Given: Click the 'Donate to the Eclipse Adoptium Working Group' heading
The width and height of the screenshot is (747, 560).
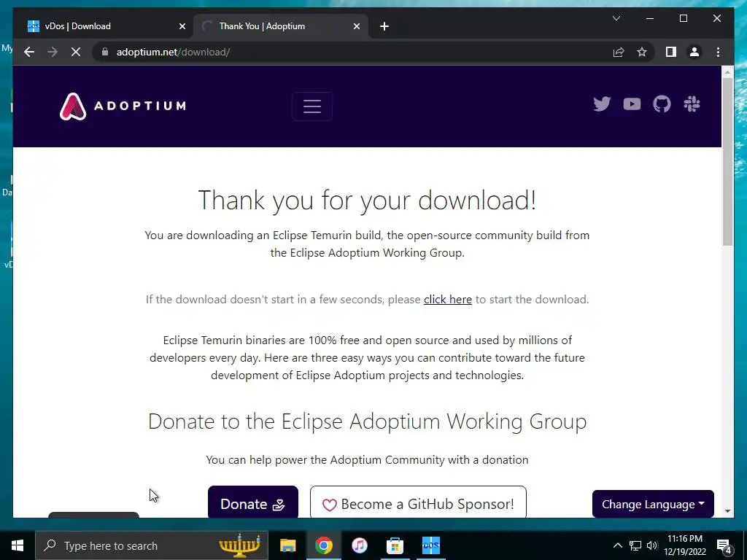Looking at the screenshot, I should click(x=368, y=421).
